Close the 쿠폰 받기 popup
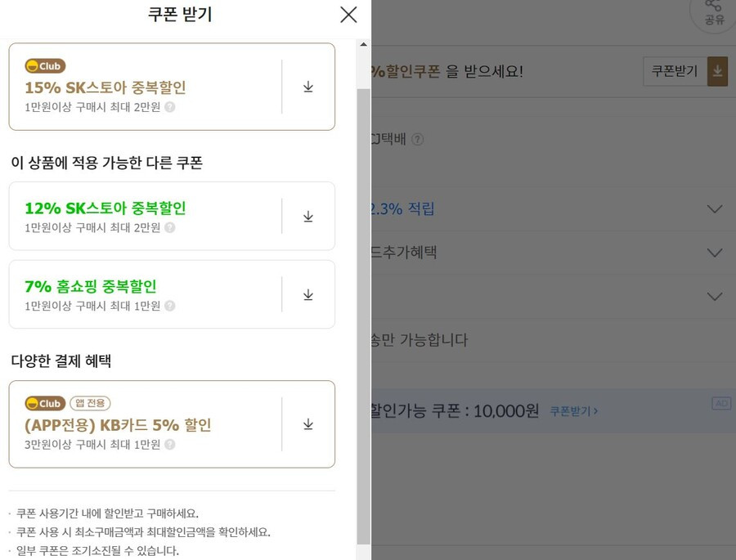 tap(348, 15)
